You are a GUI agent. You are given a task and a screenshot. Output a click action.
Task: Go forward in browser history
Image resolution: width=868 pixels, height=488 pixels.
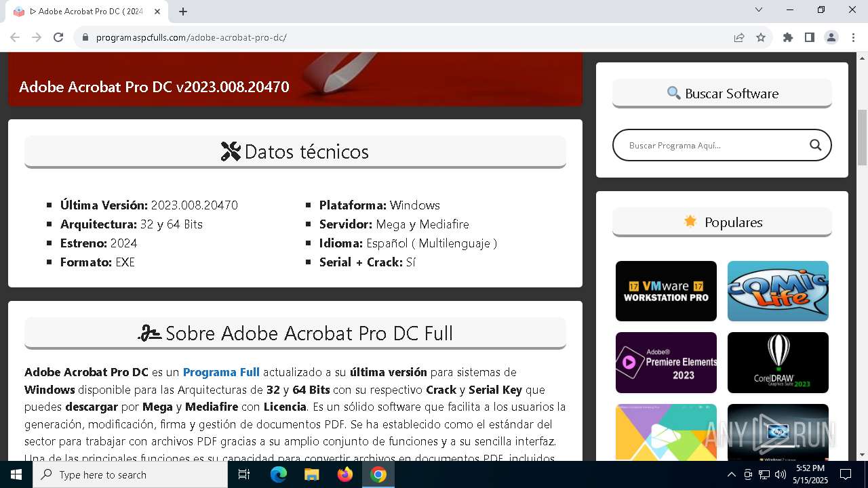(x=37, y=37)
